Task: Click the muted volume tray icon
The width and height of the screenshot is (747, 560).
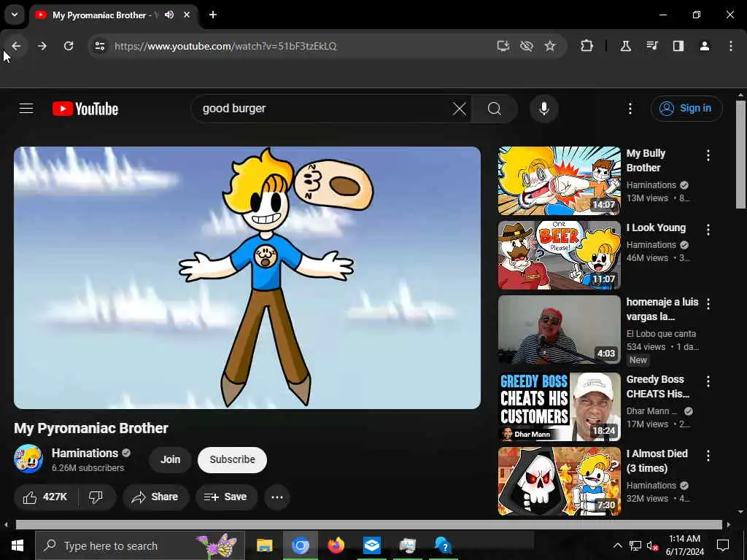Action: 652,545
